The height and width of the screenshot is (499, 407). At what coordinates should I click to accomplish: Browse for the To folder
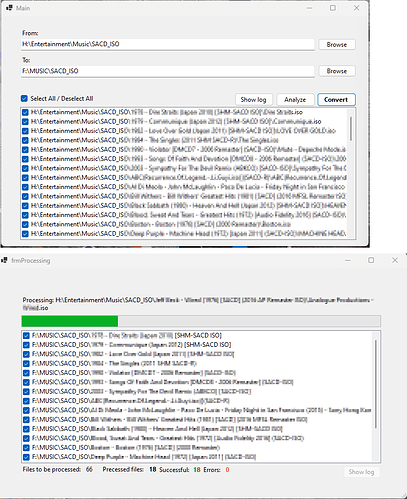(x=337, y=71)
